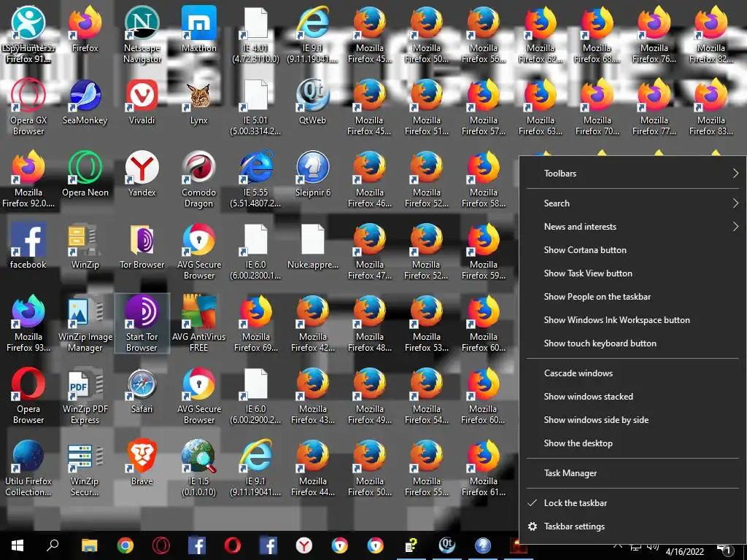Select the Mozilla Firefox 76 icon
This screenshot has width=747, height=560.
[654, 35]
